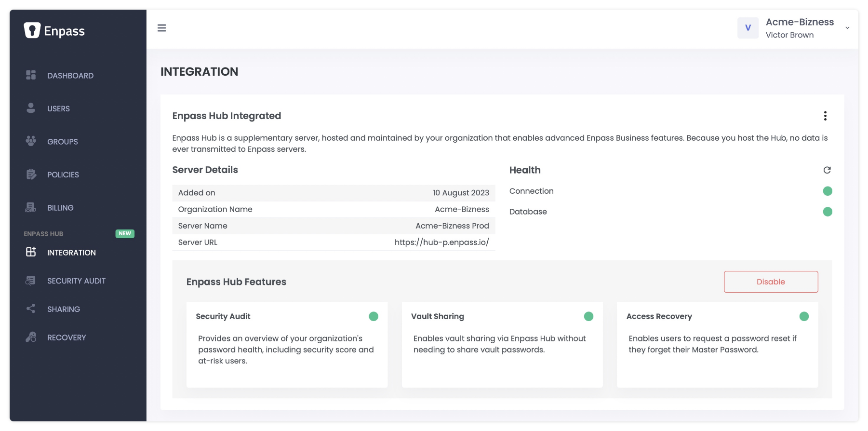Click the Dashboard sidebar icon
The image size is (868, 431).
(x=31, y=75)
